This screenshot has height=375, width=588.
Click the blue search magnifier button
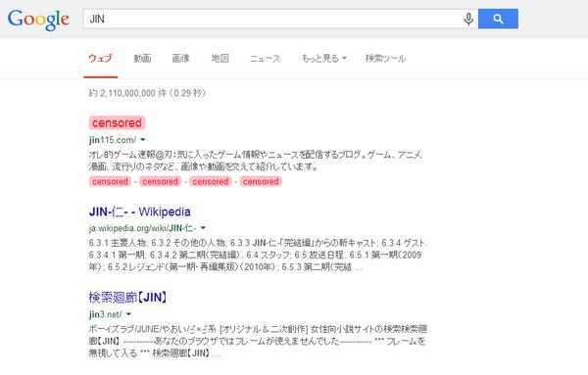pyautogui.click(x=498, y=19)
